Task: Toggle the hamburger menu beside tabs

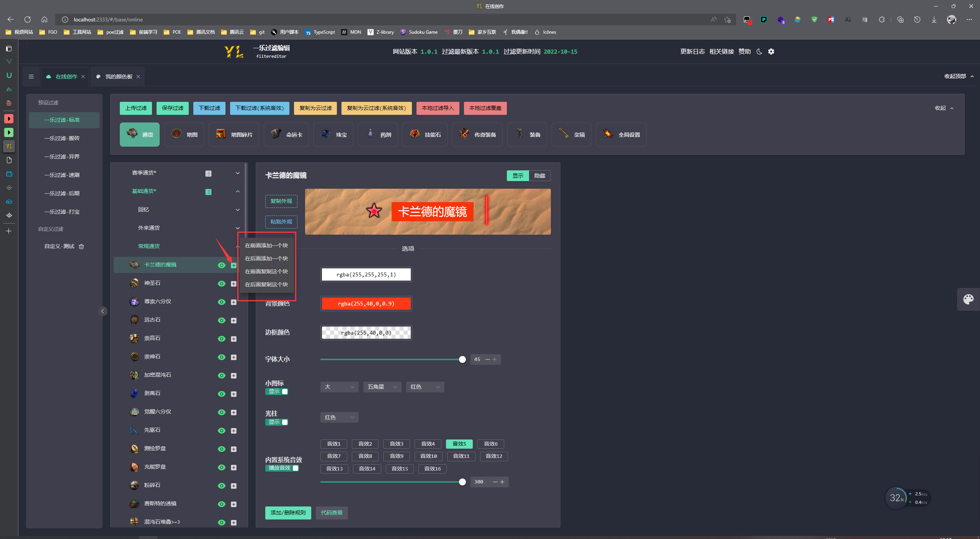Action: point(31,77)
